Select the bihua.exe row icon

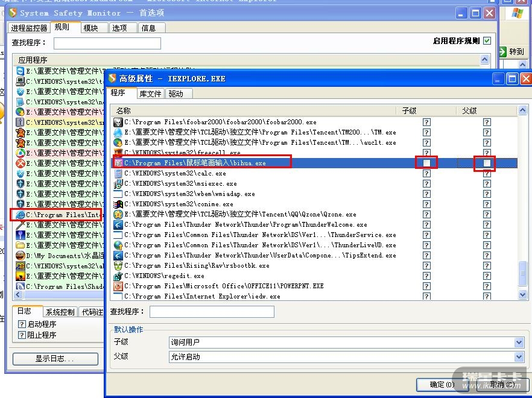[118, 163]
